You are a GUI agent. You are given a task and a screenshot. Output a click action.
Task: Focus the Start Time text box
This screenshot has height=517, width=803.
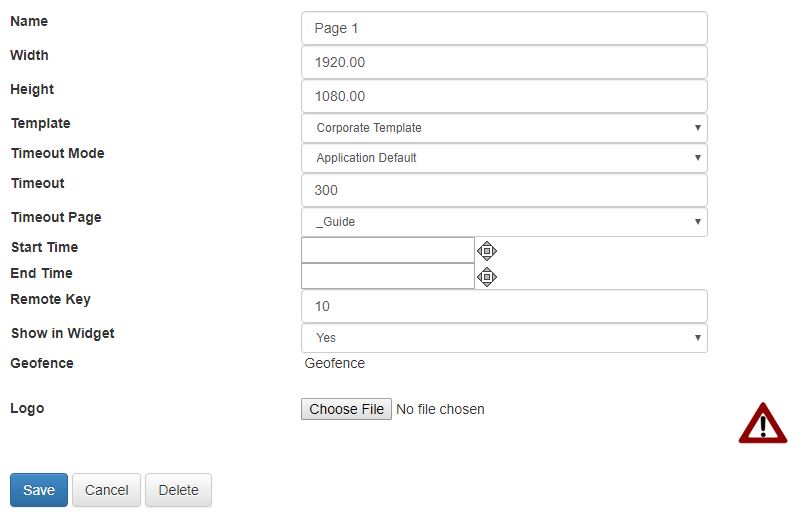[388, 250]
